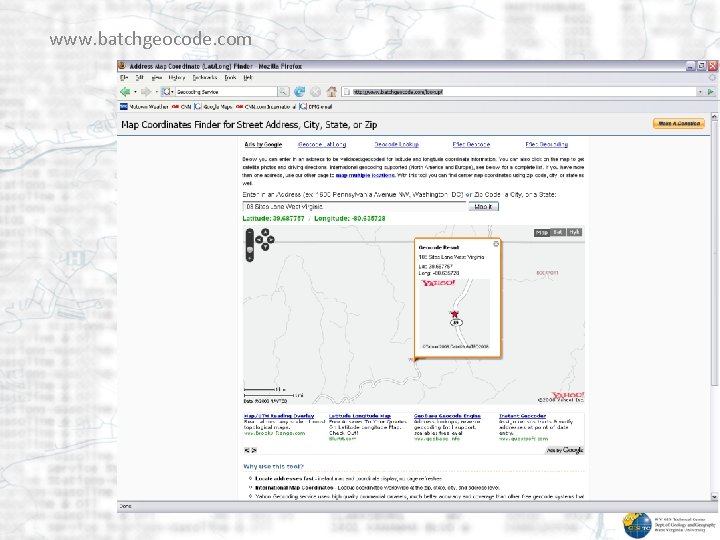This screenshot has height=540, width=720.
Task: Pan the map right with arrow
Action: click(271, 239)
